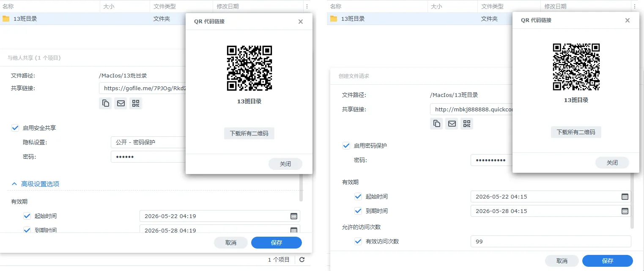Click folder icon of 13班目录 in left list
Image resolution: width=644 pixels, height=271 pixels.
pyautogui.click(x=6, y=19)
